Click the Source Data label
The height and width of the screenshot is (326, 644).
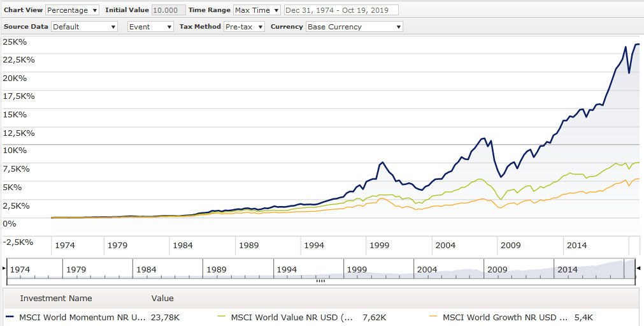pos(26,27)
